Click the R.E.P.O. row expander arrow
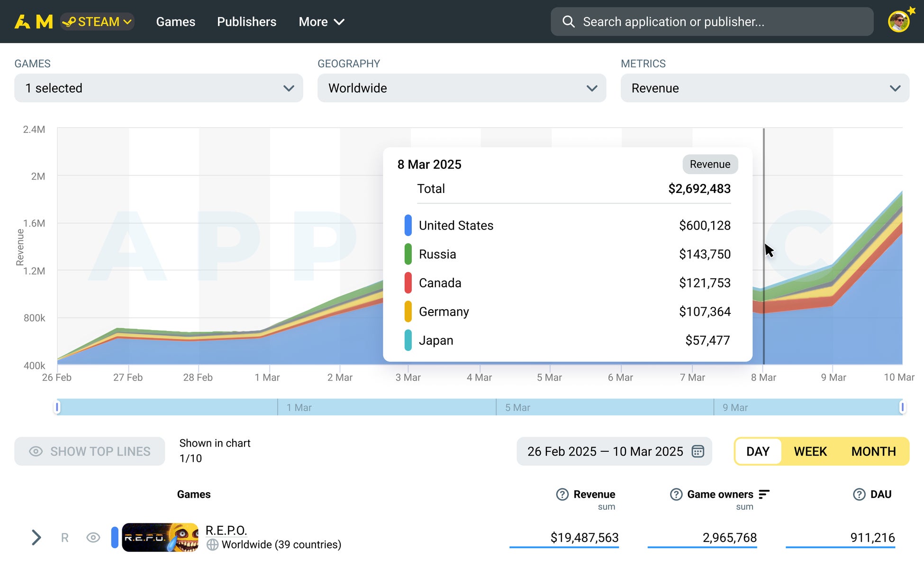The height and width of the screenshot is (587, 924). click(x=36, y=537)
